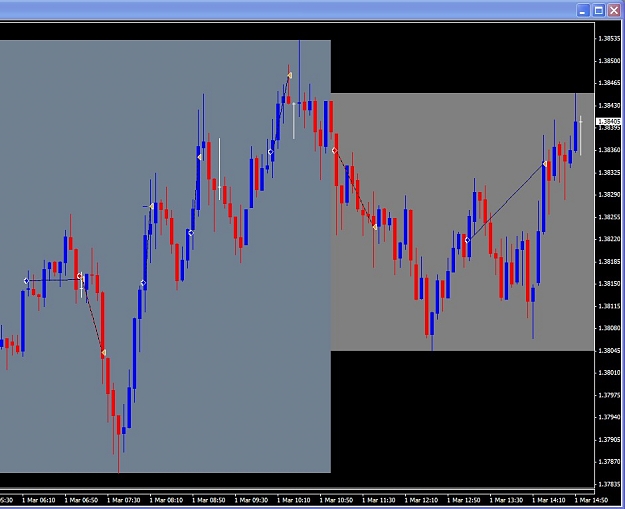Image resolution: width=625 pixels, height=509 pixels.
Task: Click price axis label 1.37940
Action: [609, 417]
